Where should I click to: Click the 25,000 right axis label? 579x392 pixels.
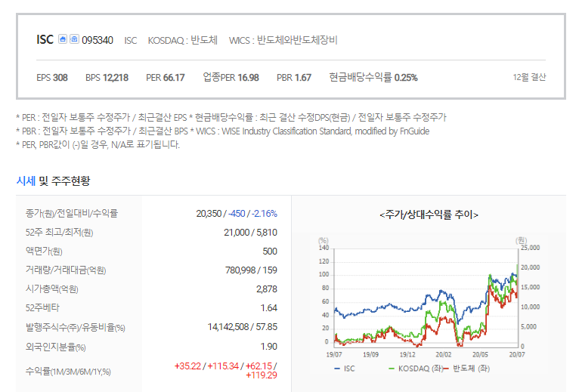pos(531,248)
